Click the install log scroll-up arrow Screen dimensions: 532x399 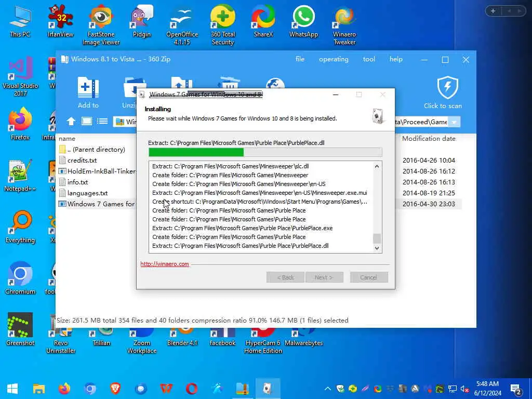(377, 166)
